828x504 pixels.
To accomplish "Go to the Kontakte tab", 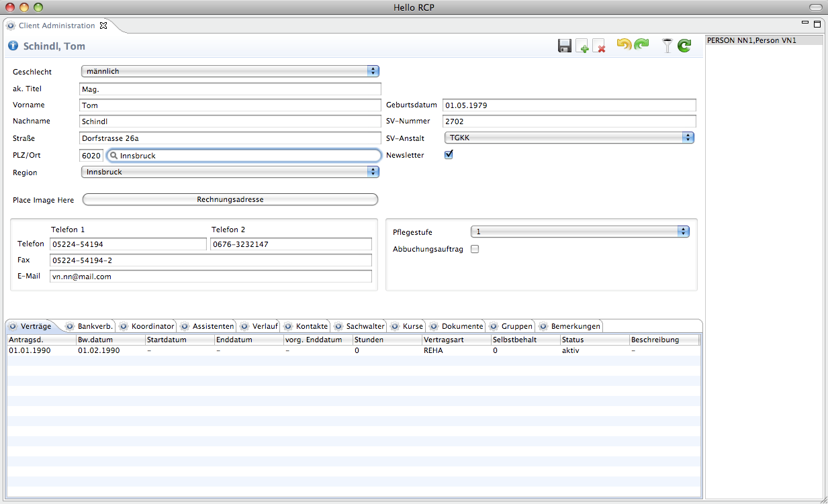I will tap(306, 326).
